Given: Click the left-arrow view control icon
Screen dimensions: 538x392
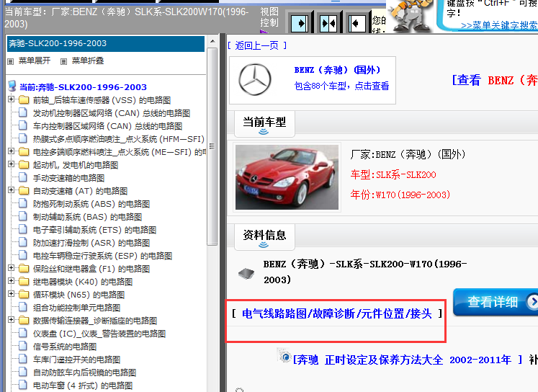Looking at the screenshot, I should click(x=357, y=24).
